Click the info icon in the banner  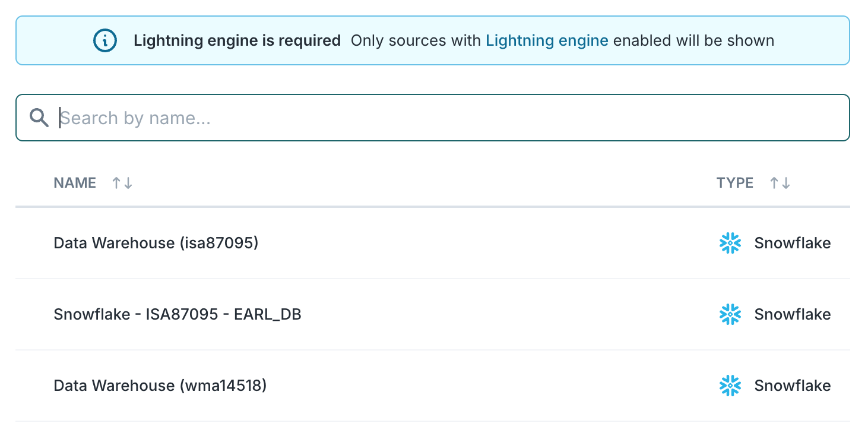(x=105, y=40)
